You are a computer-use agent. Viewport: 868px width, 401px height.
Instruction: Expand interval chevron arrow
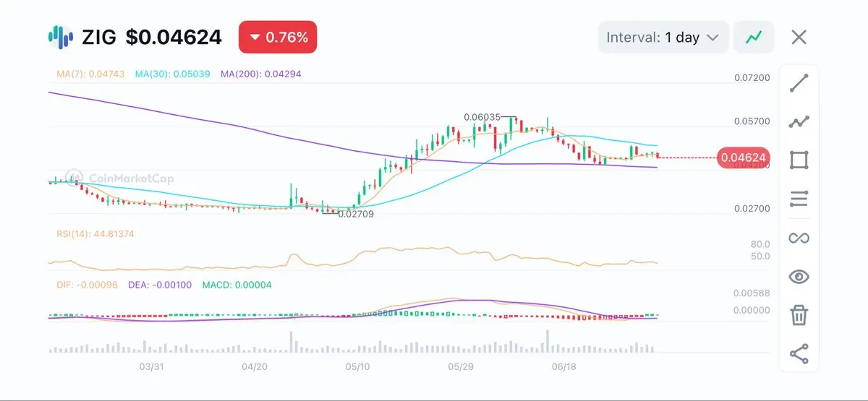point(712,38)
